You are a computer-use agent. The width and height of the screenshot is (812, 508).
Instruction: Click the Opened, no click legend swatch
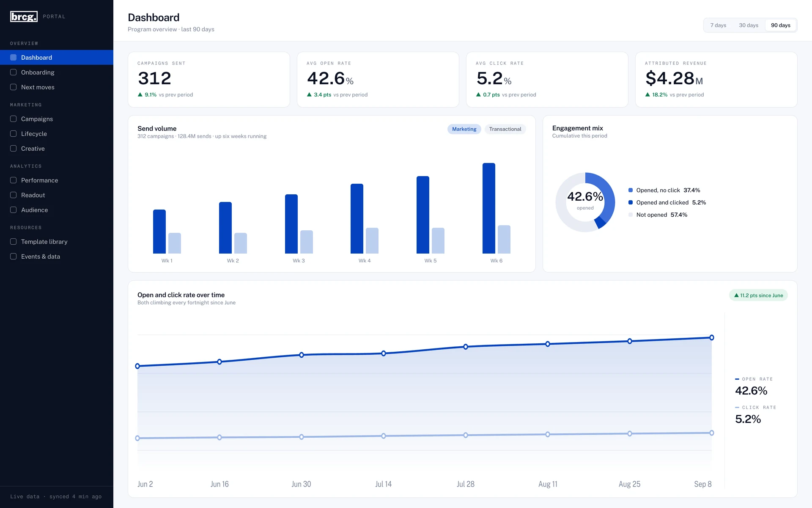coord(631,190)
